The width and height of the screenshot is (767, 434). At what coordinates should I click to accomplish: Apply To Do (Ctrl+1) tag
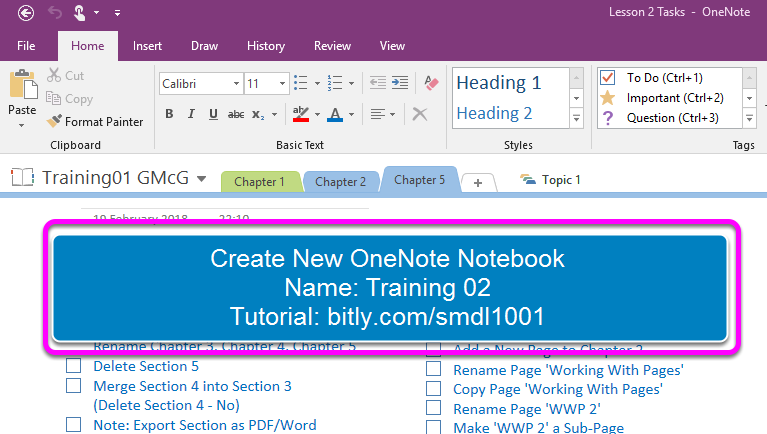tap(665, 78)
